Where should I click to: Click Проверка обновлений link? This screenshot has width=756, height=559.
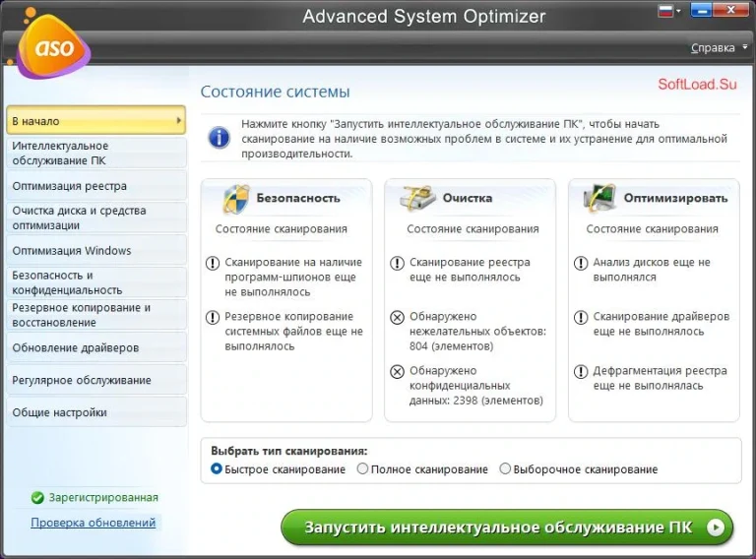pyautogui.click(x=94, y=523)
